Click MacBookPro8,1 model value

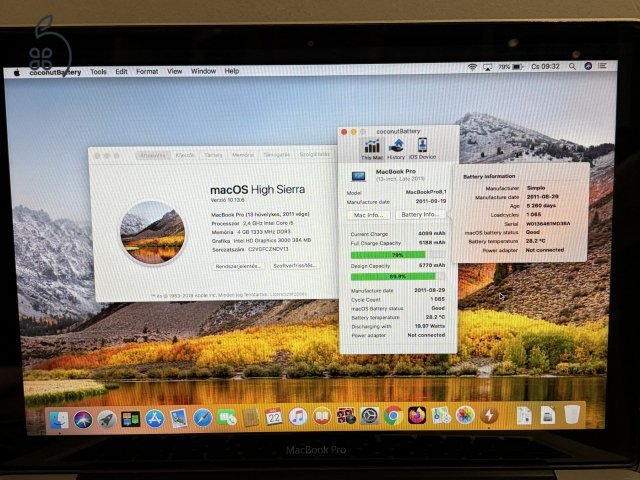(x=426, y=192)
